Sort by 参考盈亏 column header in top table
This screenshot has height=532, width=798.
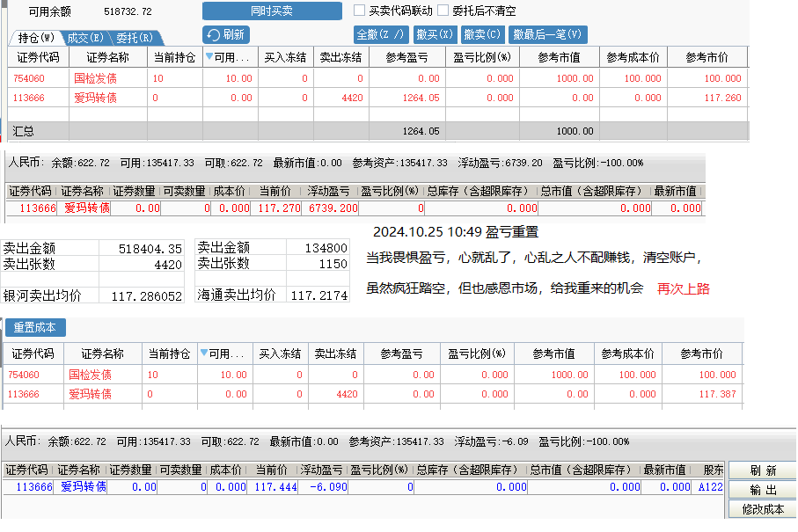pos(406,57)
